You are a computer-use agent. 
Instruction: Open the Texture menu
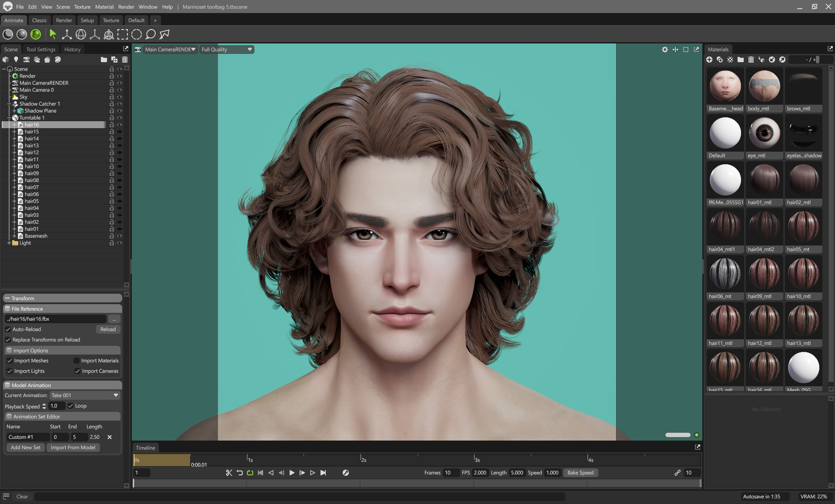tap(82, 7)
